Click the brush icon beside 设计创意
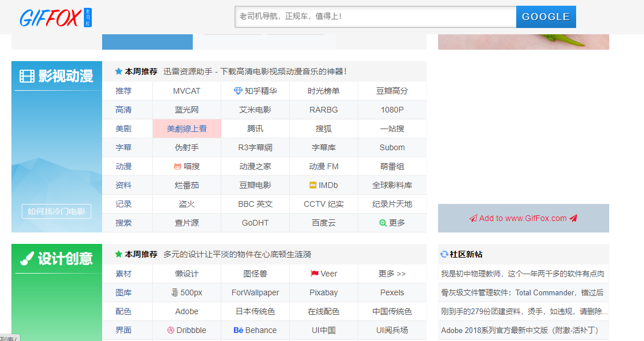Screen dimensions: 644x341 click(x=27, y=259)
